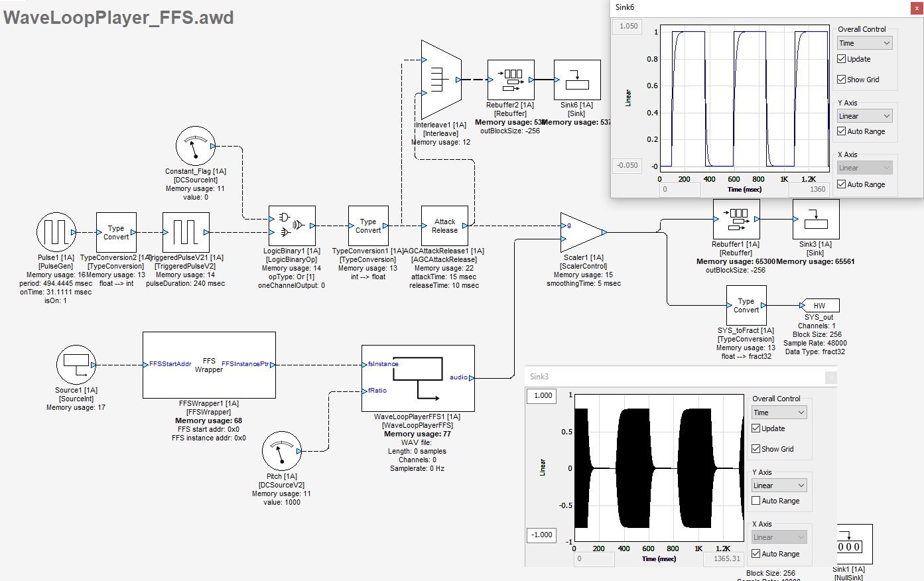Click the Sink6 Y-axis maximum 1.050 field
The height and width of the screenshot is (581, 924).
click(x=628, y=27)
